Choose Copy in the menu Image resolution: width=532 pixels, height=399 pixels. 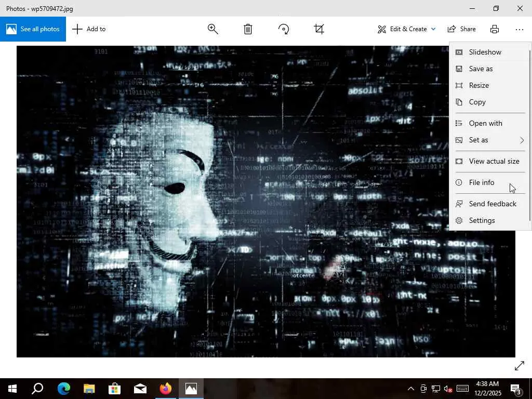[489, 102]
